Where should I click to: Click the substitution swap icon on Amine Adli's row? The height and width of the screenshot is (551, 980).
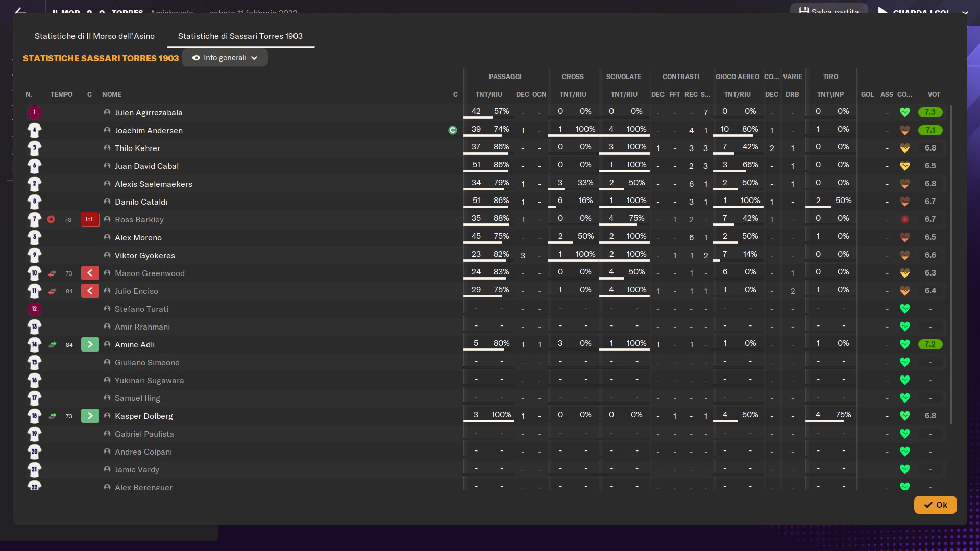52,345
